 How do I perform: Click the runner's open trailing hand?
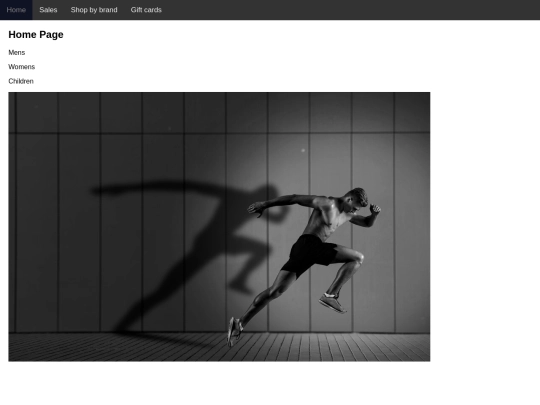pos(256,209)
